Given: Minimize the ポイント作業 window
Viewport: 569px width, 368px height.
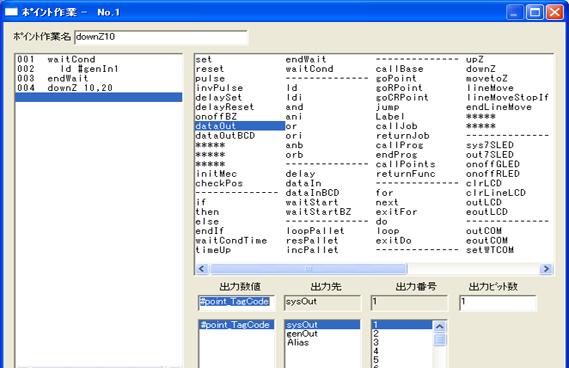Looking at the screenshot, I should [x=514, y=12].
